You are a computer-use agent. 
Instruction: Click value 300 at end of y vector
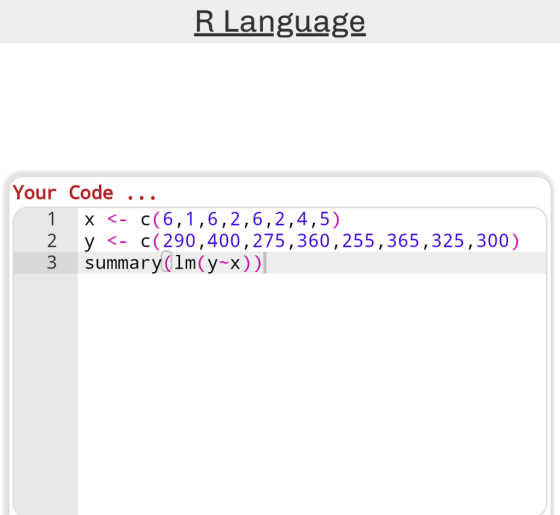[492, 241]
